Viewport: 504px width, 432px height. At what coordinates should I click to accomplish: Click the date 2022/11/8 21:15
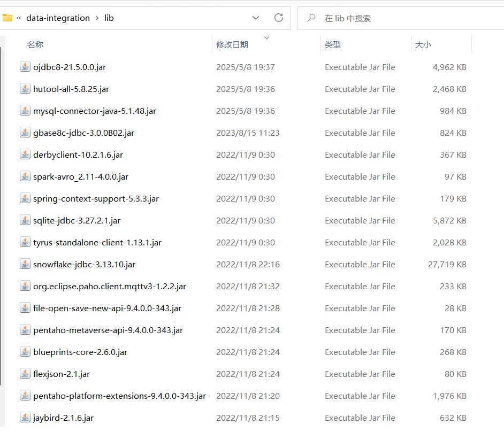point(248,418)
